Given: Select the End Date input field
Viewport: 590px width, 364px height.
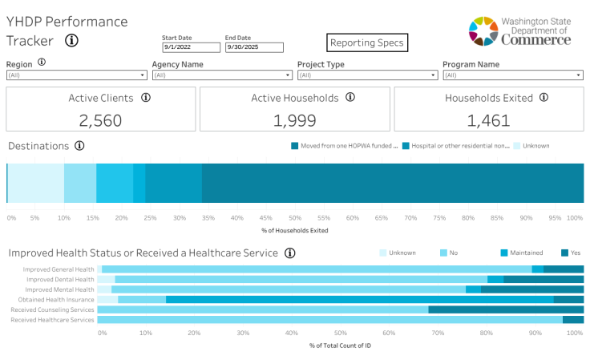Looking at the screenshot, I should (x=254, y=47).
